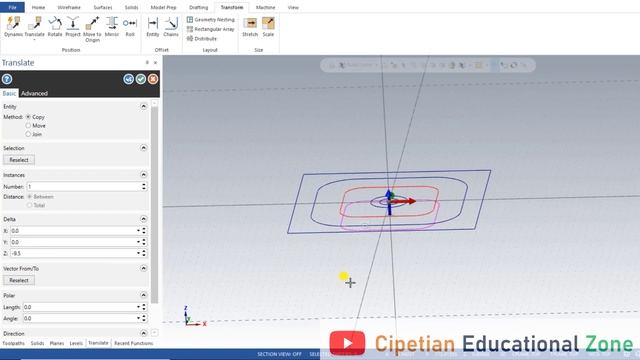Open Toolpaths manager tab
This screenshot has width=640, height=360.
click(x=13, y=343)
